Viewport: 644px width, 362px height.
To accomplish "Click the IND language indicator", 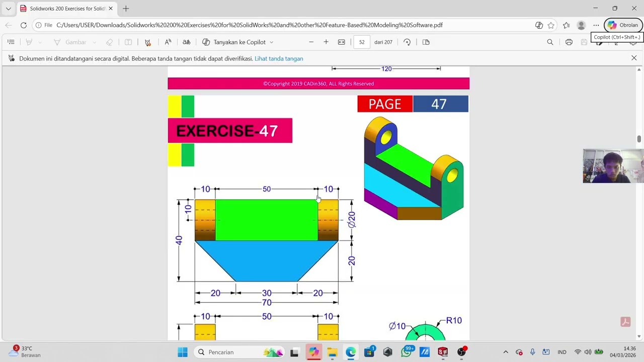I will 562,352.
